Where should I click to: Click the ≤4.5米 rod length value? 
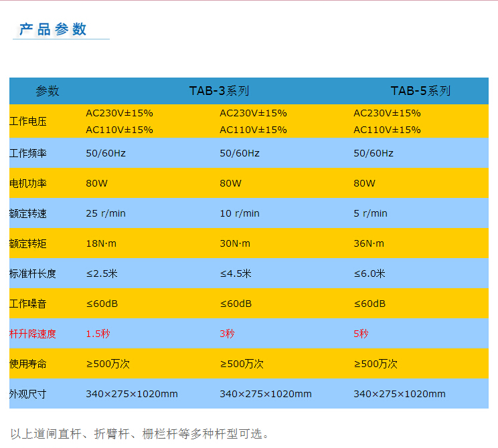tap(236, 273)
